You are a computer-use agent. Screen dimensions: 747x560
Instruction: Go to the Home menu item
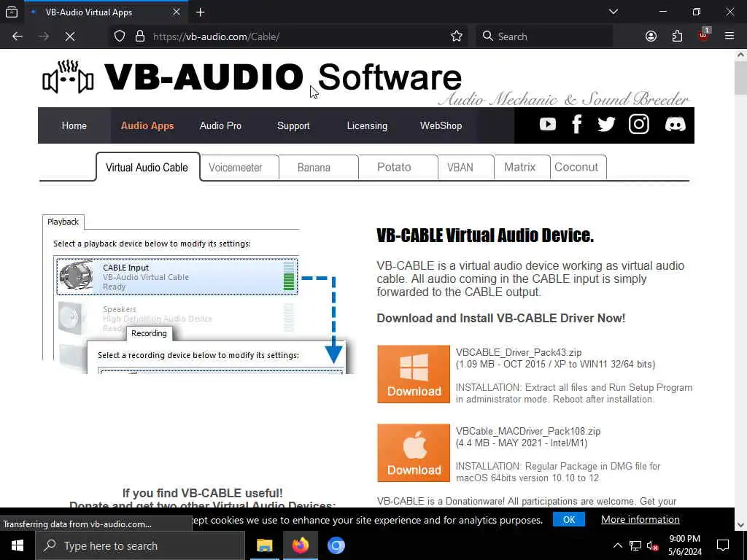tap(74, 125)
